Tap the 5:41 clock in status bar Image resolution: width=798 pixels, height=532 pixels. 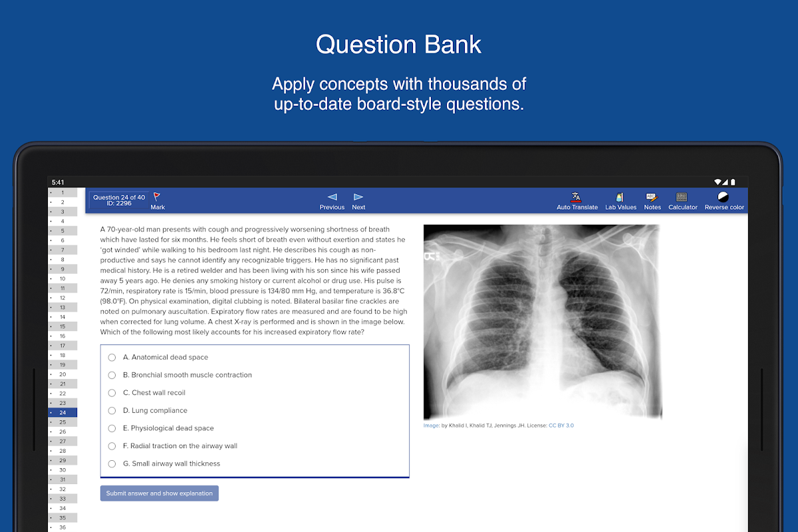click(x=58, y=182)
